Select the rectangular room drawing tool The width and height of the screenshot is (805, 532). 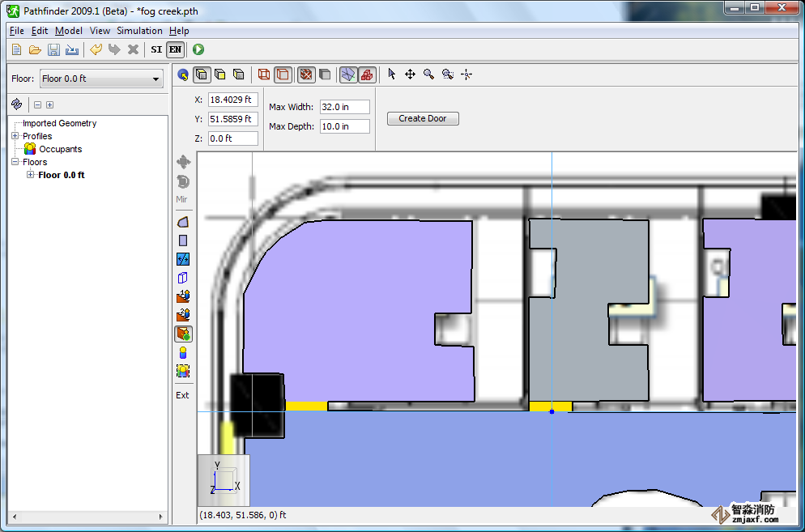coord(183,240)
